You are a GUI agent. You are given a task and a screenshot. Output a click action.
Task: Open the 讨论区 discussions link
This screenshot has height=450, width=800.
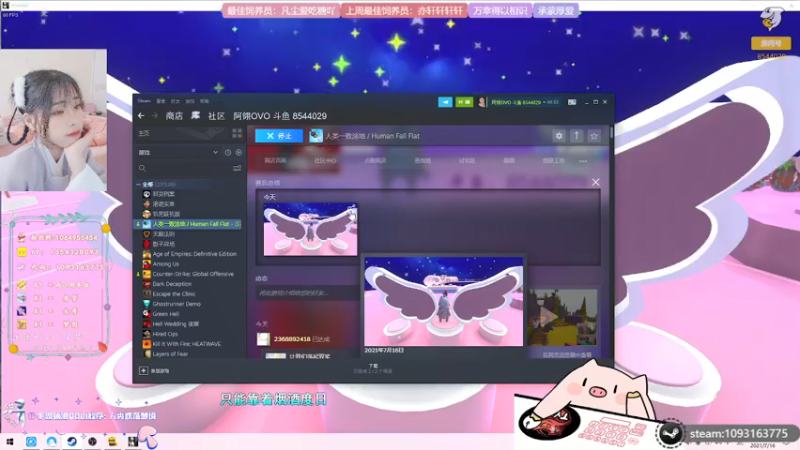[466, 161]
